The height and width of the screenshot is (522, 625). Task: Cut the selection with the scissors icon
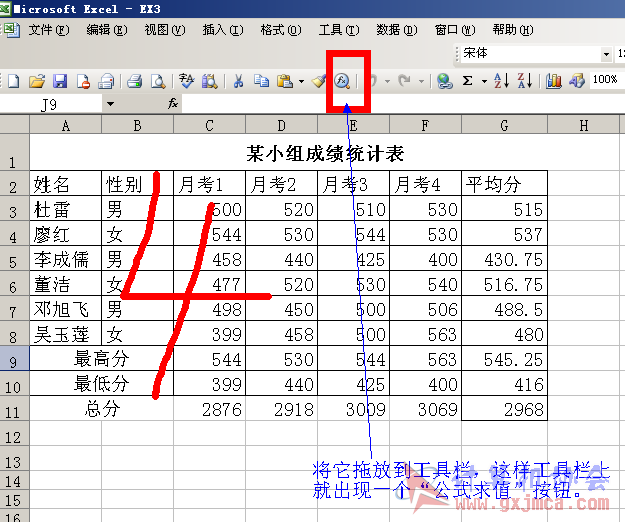tap(238, 81)
